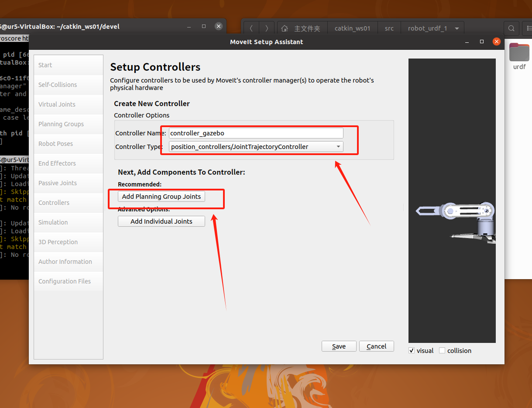Open Author Information step
Image resolution: width=532 pixels, height=408 pixels.
pyautogui.click(x=69, y=262)
